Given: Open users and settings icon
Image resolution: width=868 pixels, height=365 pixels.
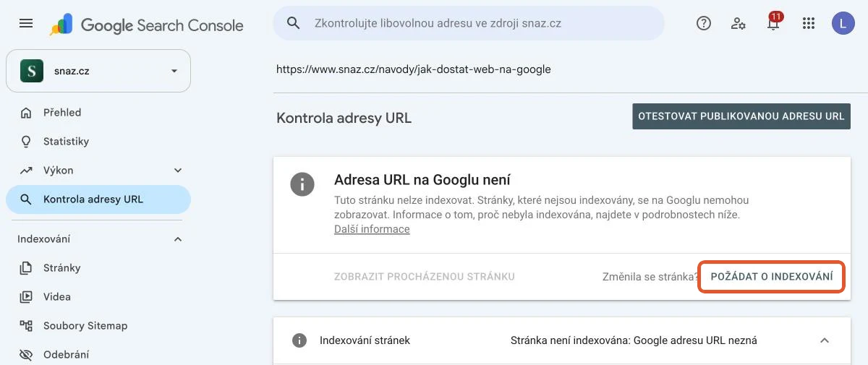Looking at the screenshot, I should point(739,23).
